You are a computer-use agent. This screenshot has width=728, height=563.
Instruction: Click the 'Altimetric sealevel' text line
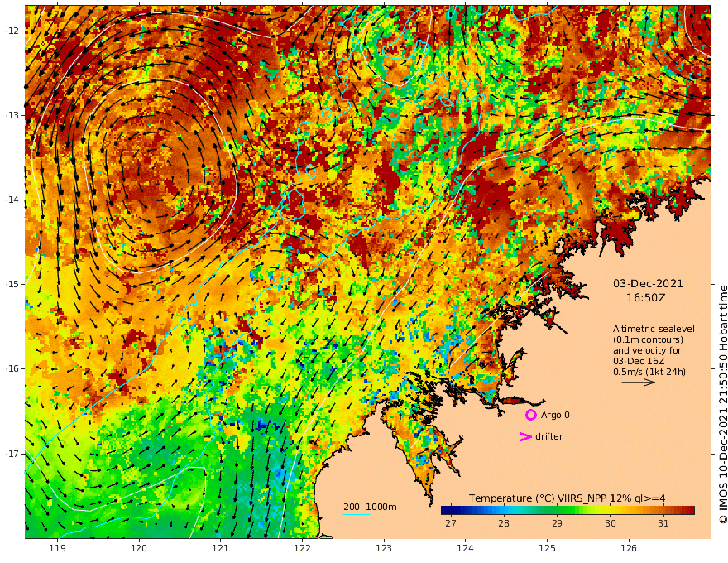(654, 329)
